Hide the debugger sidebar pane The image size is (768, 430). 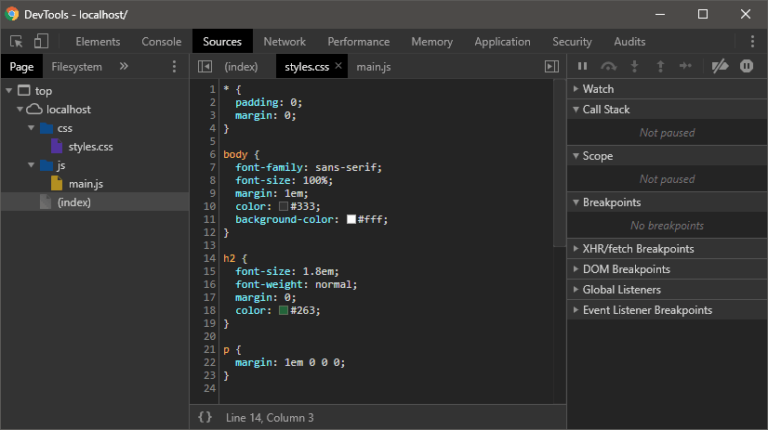[551, 67]
